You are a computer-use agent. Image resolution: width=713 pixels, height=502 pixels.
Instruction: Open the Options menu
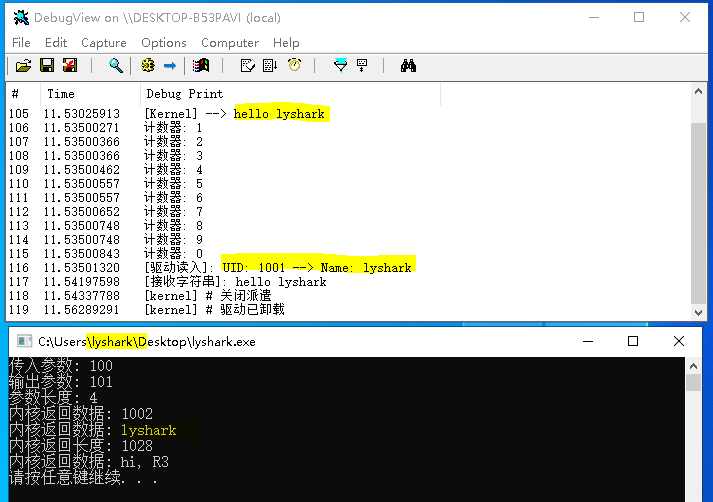coord(164,43)
